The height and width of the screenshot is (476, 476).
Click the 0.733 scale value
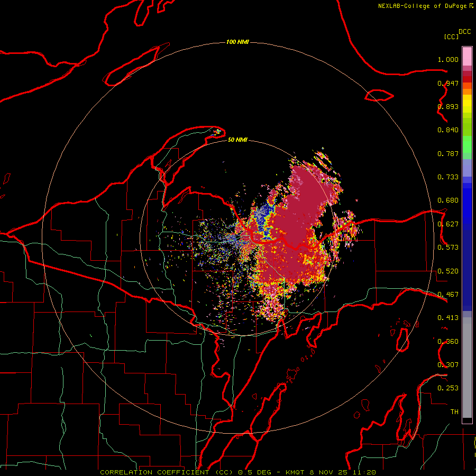[x=448, y=177]
